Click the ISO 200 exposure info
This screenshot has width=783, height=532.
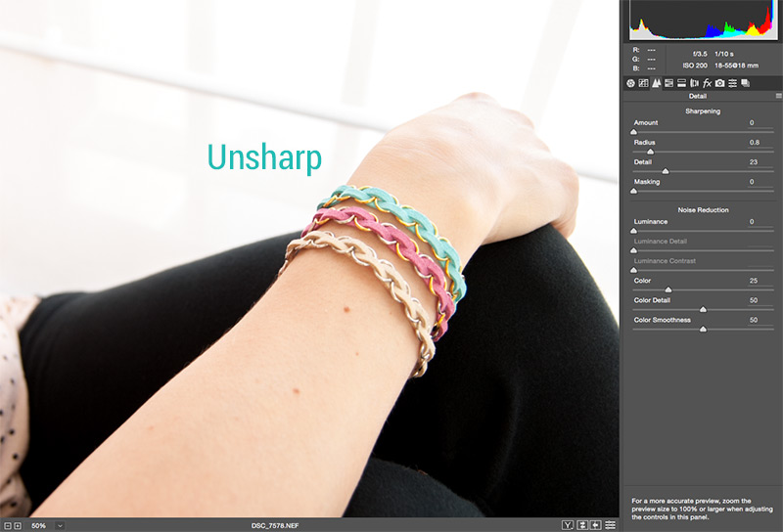coord(695,66)
